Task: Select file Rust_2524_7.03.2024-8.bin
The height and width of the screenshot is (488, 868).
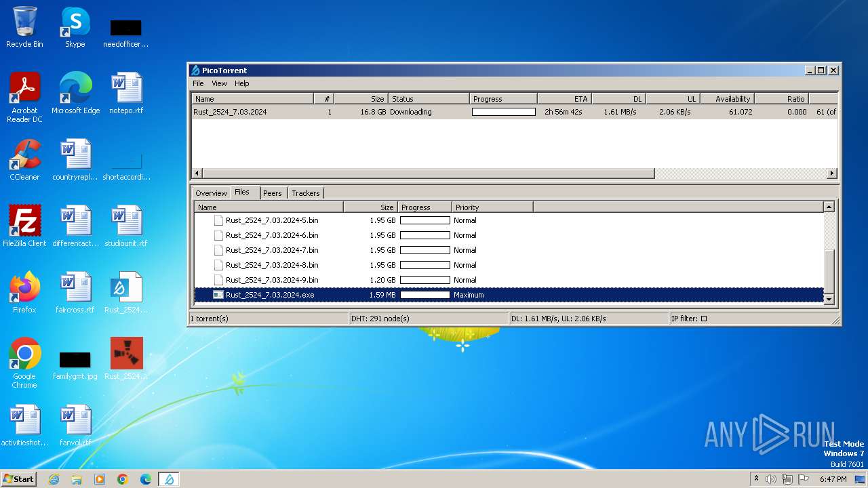Action: pyautogui.click(x=272, y=265)
